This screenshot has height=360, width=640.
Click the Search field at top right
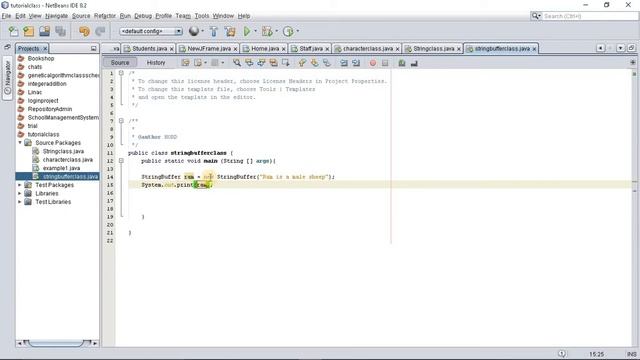590,16
